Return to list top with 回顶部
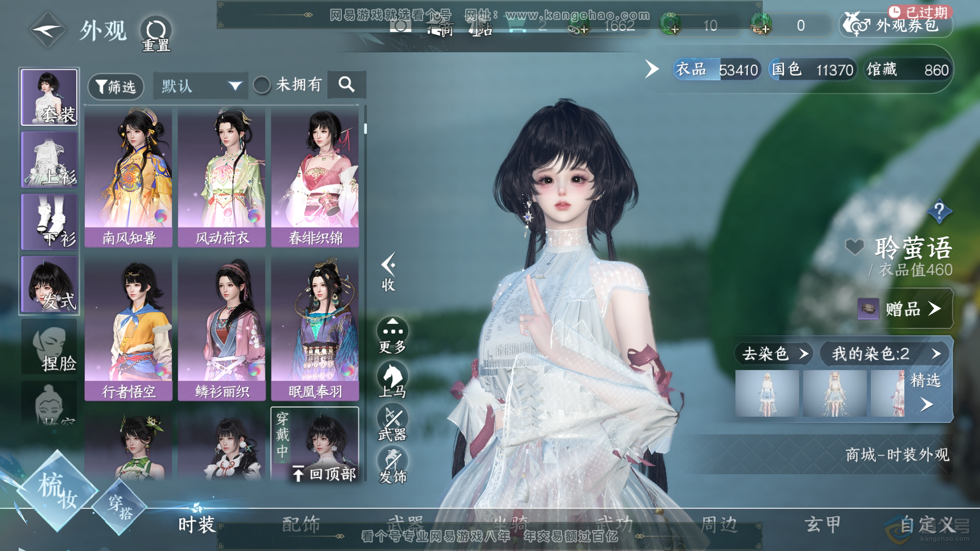Image resolution: width=980 pixels, height=551 pixels. pyautogui.click(x=324, y=474)
